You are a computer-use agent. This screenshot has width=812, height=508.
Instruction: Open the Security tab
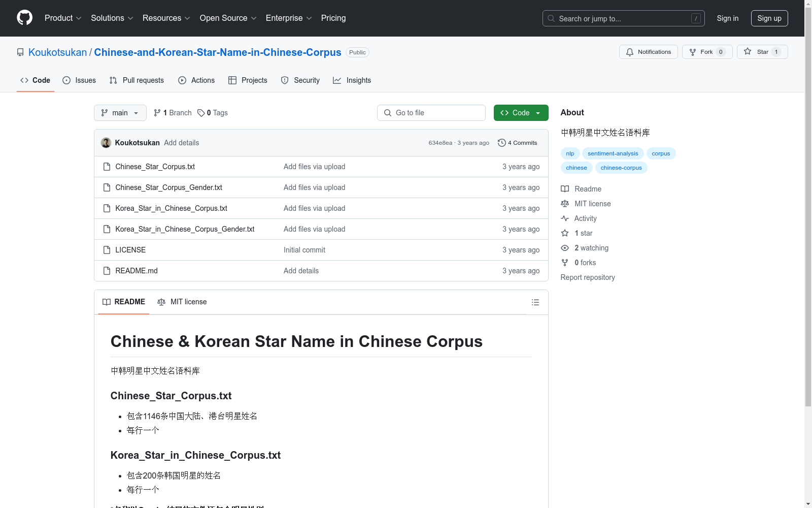pos(300,80)
